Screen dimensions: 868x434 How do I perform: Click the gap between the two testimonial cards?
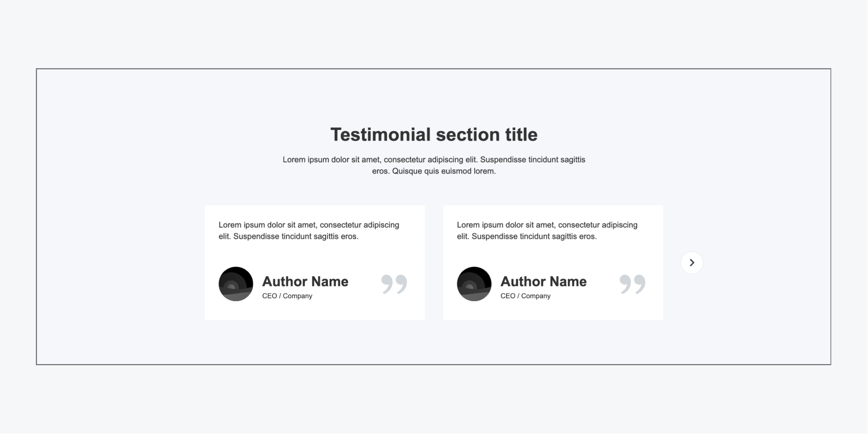tap(434, 263)
